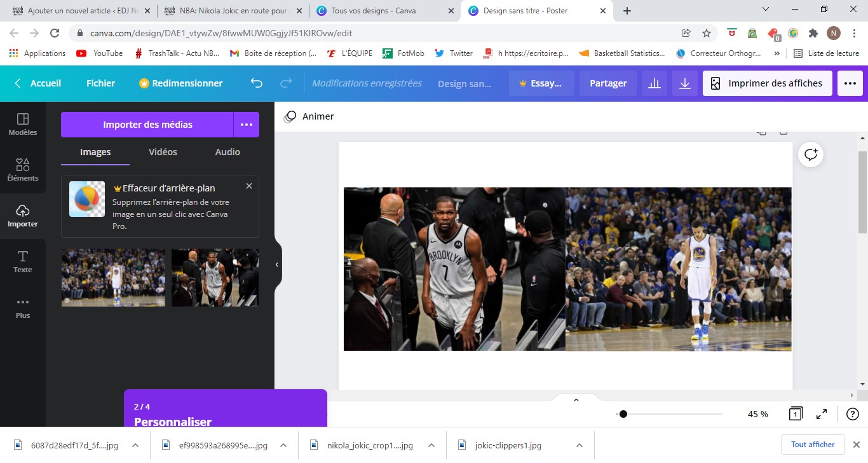Open the help question mark icon
The width and height of the screenshot is (868, 463).
point(853,414)
